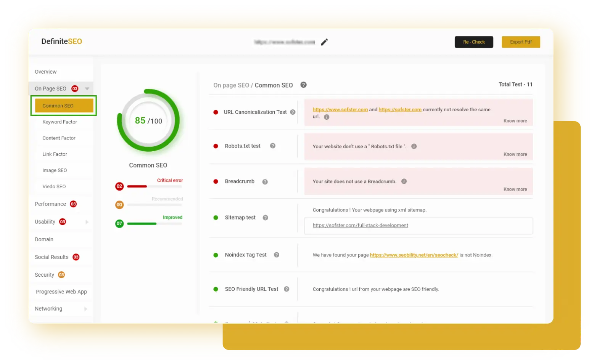594x364 pixels.
Task: Click the Export Pdf button
Action: pos(520,42)
